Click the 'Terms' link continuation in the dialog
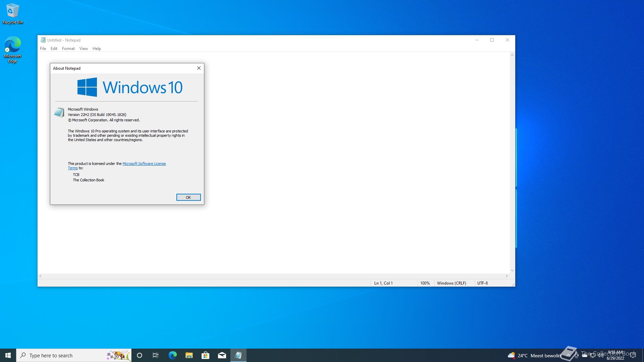This screenshot has height=362, width=644. coord(73,168)
